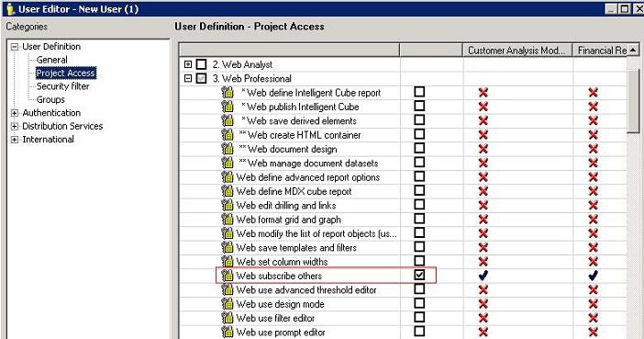Select Web use filter editor row text

click(x=275, y=318)
